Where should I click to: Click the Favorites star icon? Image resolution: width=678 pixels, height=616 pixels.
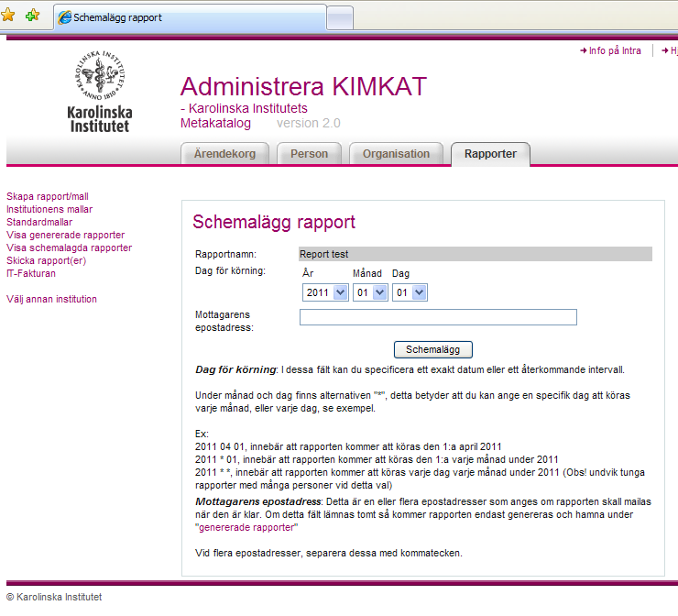pos(7,16)
